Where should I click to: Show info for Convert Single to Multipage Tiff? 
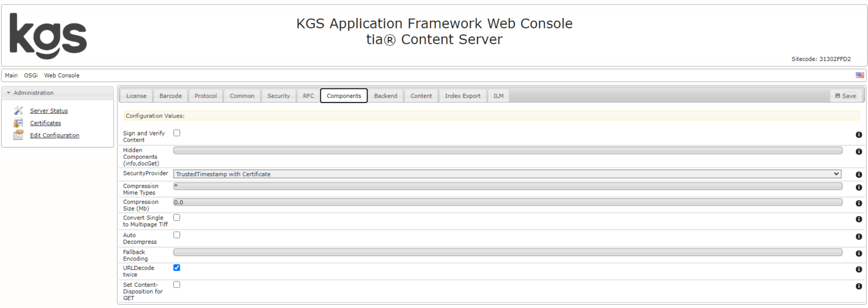tap(859, 219)
